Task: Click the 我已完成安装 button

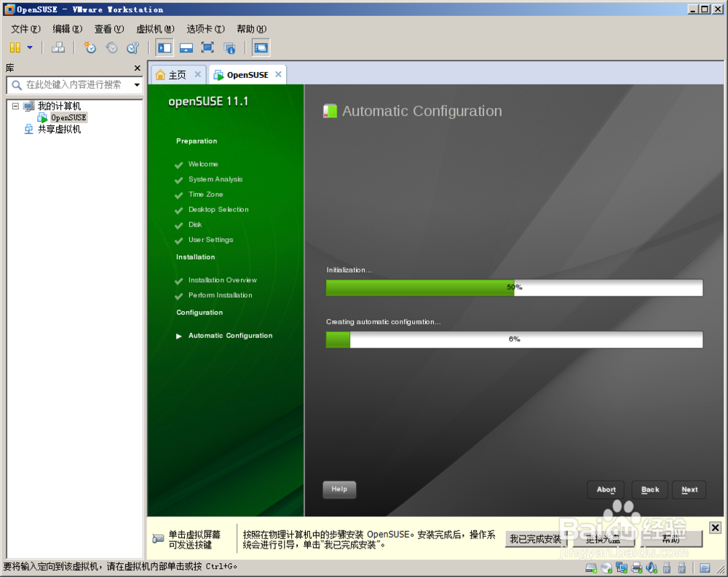Action: coord(535,539)
